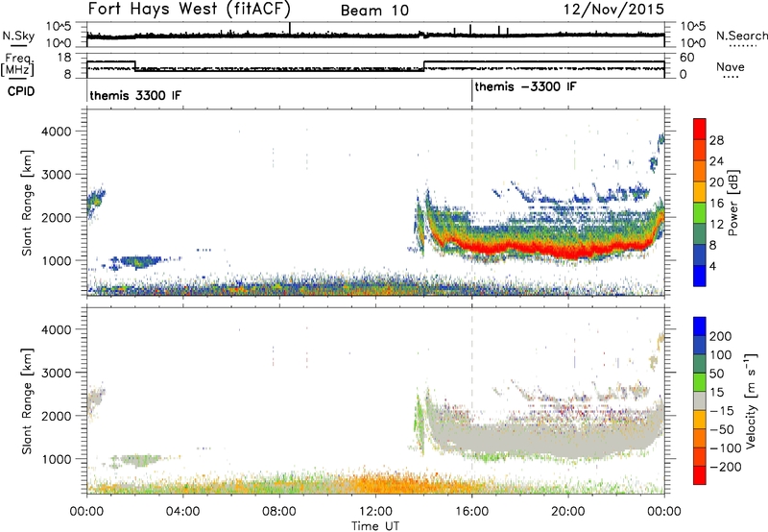Click the '18' frequency axis value
This screenshot has height=532, width=768.
pos(65,58)
